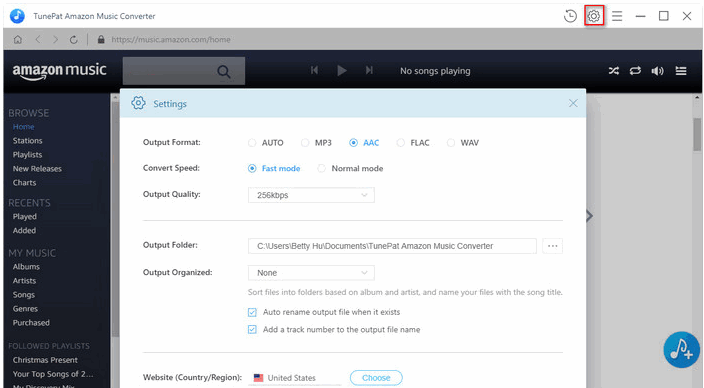Open Home in sidebar
Viewport: 704px width, 388px height.
(x=23, y=127)
